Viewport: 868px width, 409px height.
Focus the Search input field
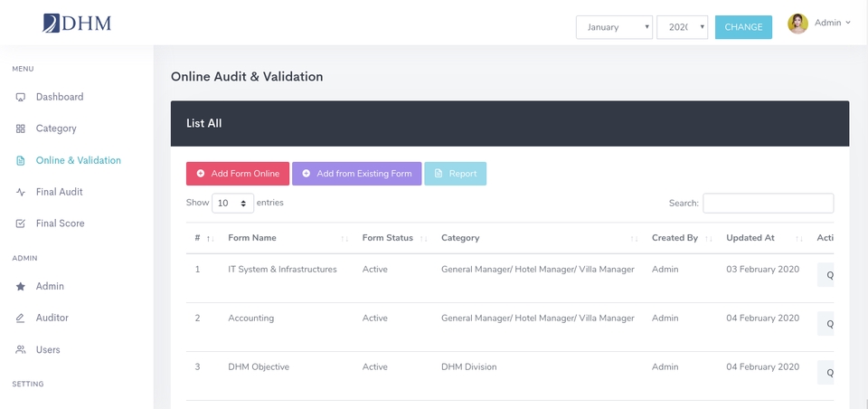coord(769,204)
